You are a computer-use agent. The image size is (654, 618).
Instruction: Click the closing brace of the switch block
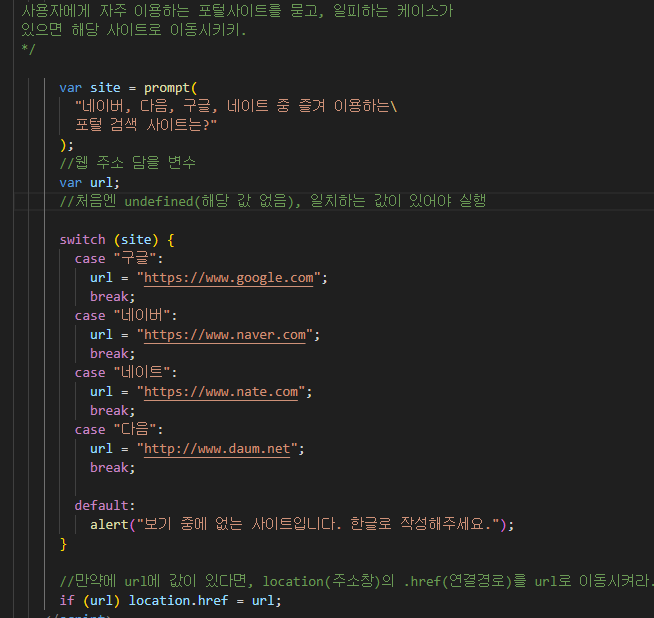point(63,544)
